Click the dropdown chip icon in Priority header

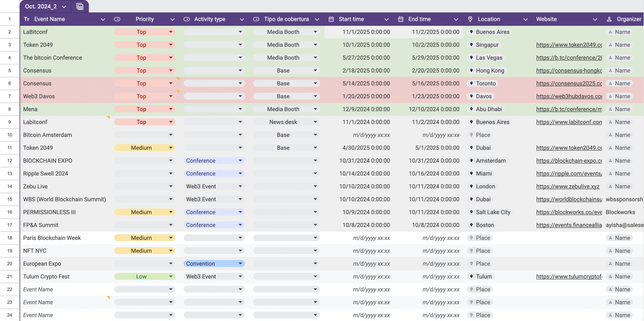[x=117, y=19]
